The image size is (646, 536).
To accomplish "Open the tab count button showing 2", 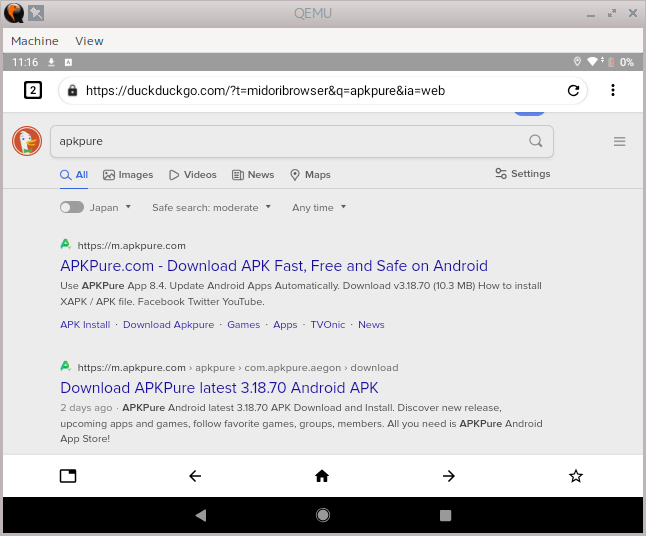I will click(x=33, y=90).
